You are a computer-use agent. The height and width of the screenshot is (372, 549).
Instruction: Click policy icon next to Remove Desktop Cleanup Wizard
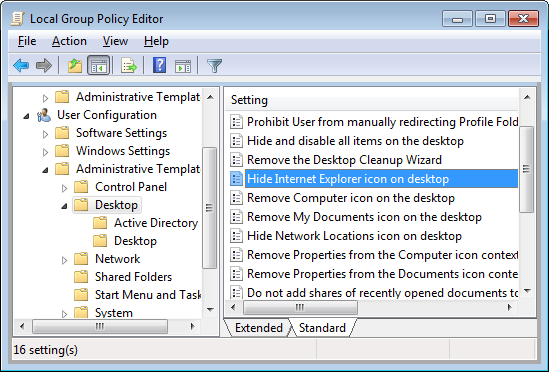[236, 160]
